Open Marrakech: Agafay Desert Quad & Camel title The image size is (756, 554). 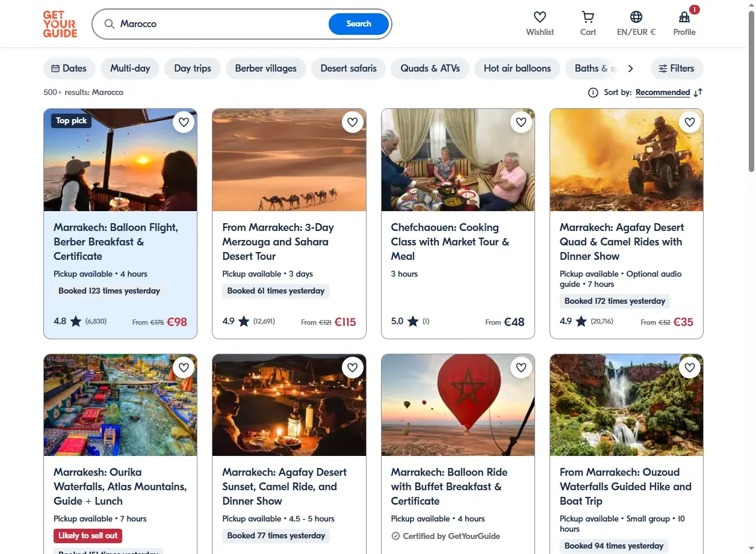[x=622, y=242]
